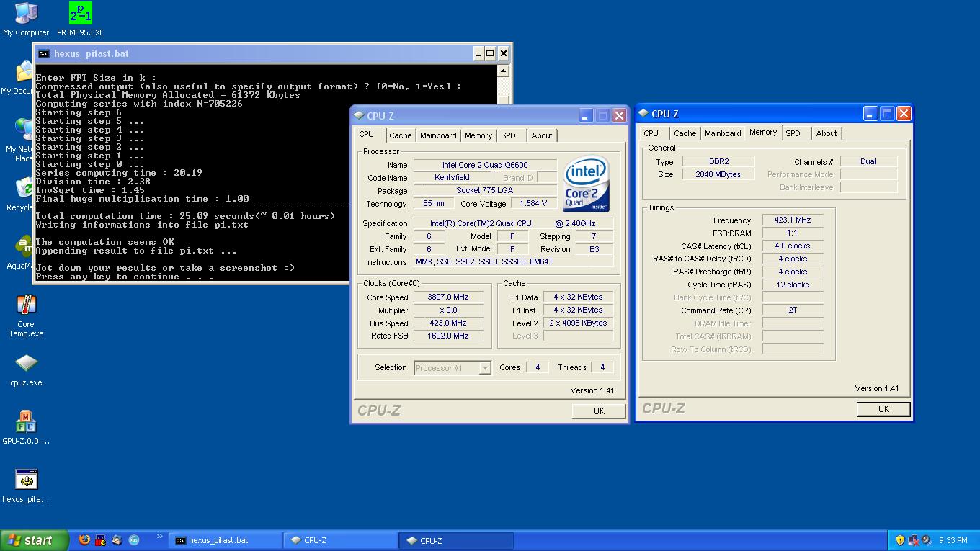980x551 pixels.
Task: Open the Memory tab in the left CPU-Z window
Action: pos(478,135)
